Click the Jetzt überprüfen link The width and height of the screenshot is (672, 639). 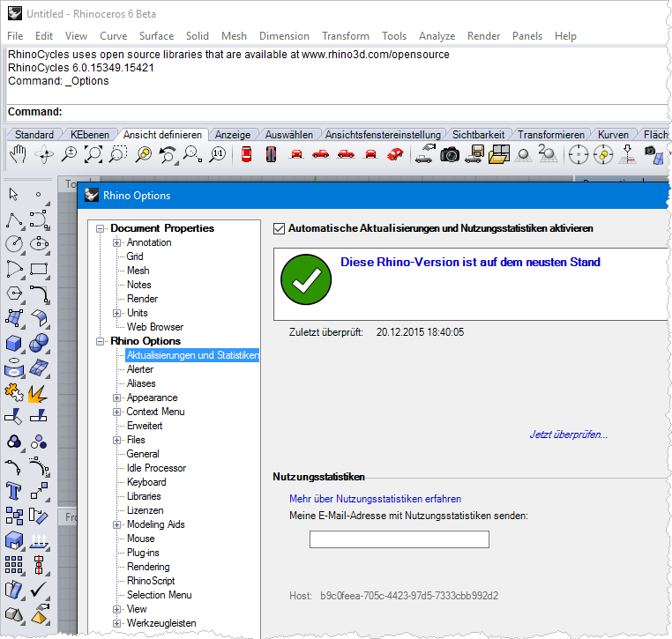tap(569, 435)
